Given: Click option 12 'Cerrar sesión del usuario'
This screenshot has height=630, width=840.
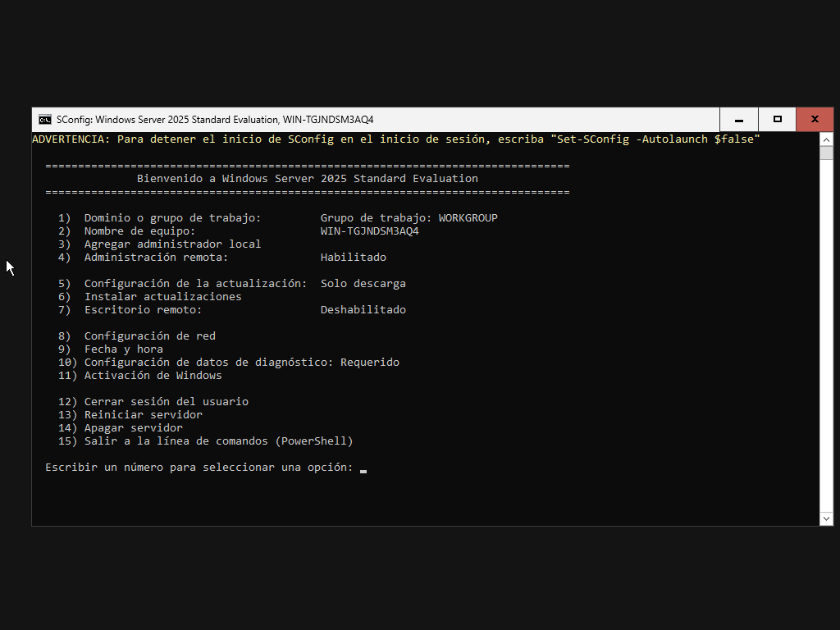Looking at the screenshot, I should (153, 402).
